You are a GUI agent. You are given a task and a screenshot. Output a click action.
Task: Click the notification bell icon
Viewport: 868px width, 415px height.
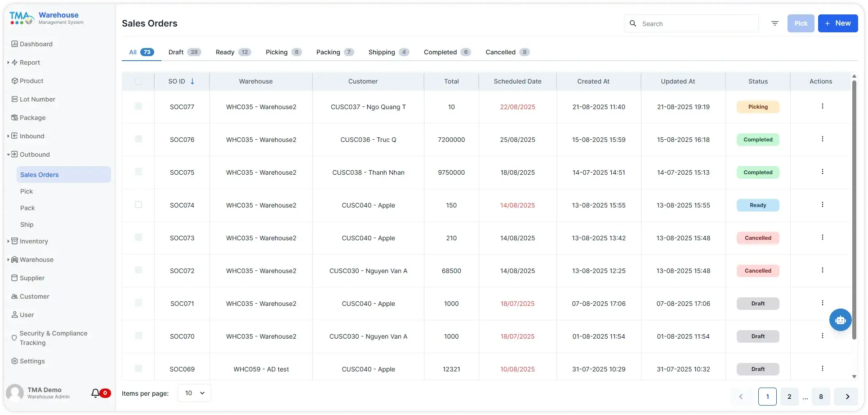(95, 393)
